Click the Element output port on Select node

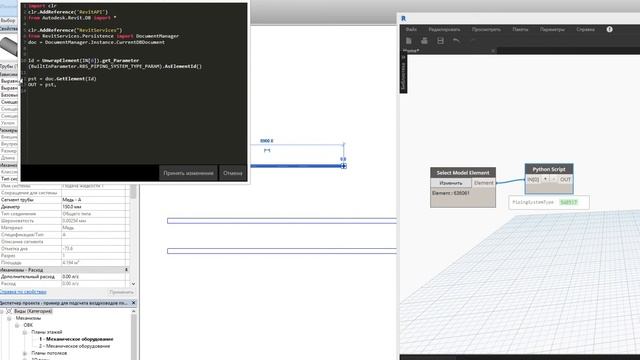pos(484,183)
